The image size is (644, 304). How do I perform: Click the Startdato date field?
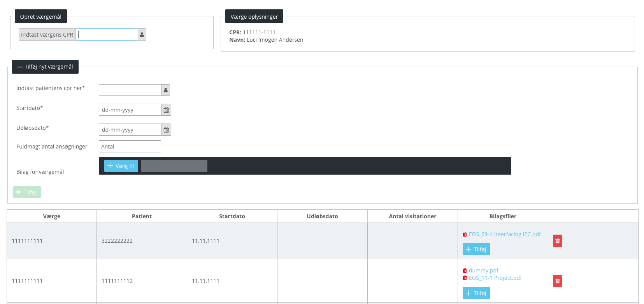coord(130,110)
